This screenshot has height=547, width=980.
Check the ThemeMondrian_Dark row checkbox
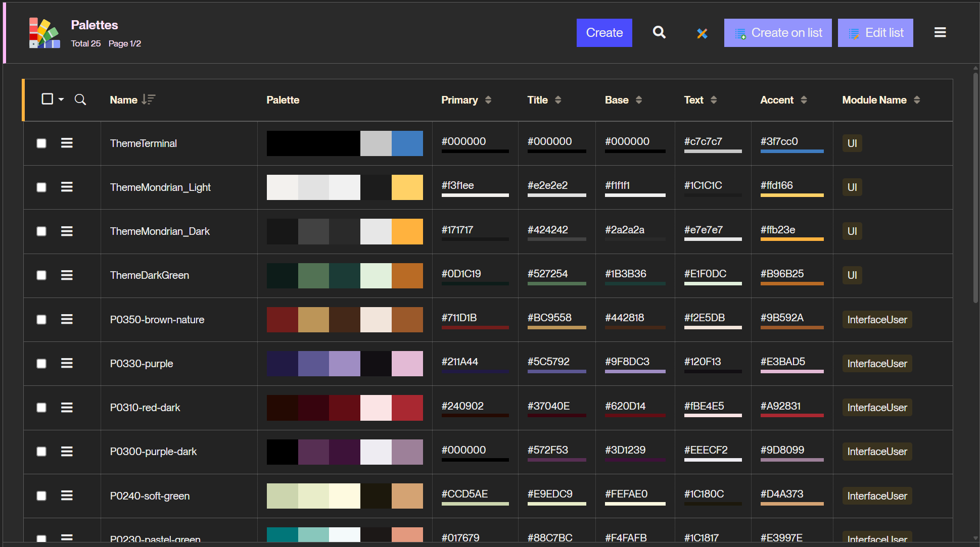click(x=41, y=231)
